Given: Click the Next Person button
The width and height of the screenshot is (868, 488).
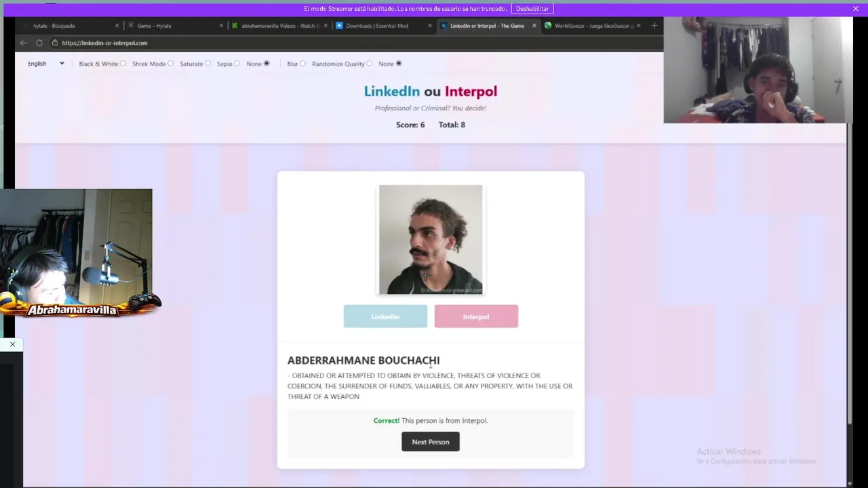Looking at the screenshot, I should pos(431,442).
